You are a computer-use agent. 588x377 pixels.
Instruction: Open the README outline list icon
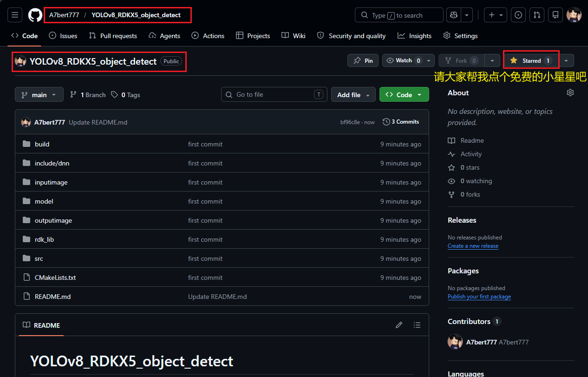417,325
